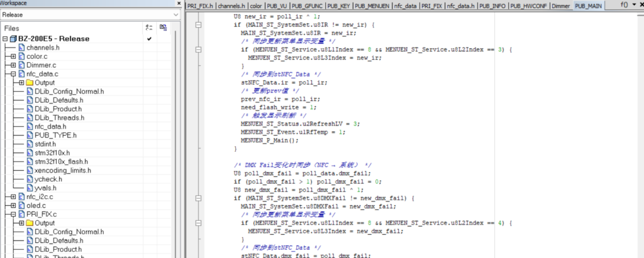This screenshot has width=644, height=258.
Task: Fold the u8L2Index == 4 if block
Action: coord(199,223)
